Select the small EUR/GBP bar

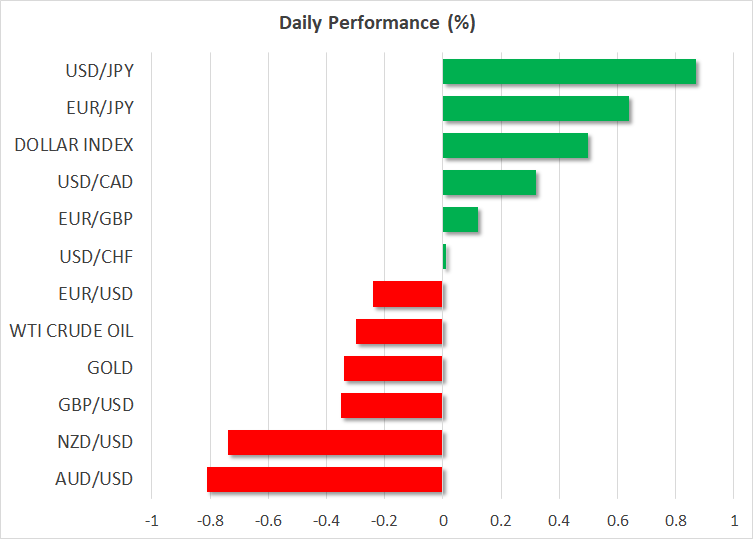(460, 220)
